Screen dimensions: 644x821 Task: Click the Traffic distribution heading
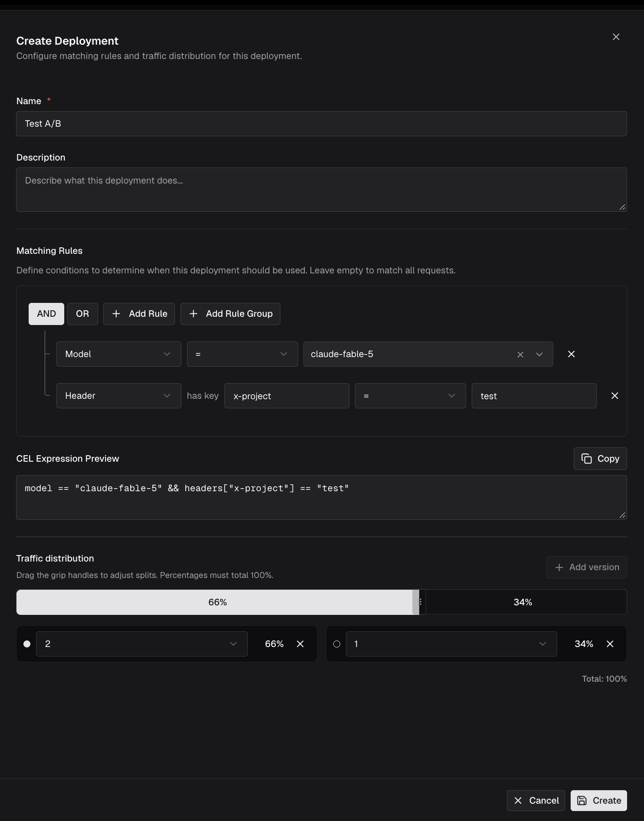pyautogui.click(x=55, y=558)
